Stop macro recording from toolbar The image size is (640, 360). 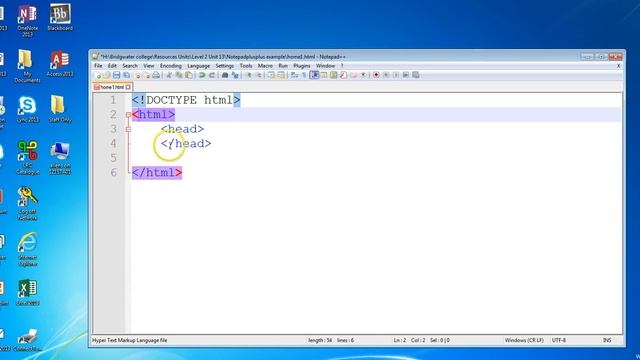pyautogui.click(x=386, y=75)
